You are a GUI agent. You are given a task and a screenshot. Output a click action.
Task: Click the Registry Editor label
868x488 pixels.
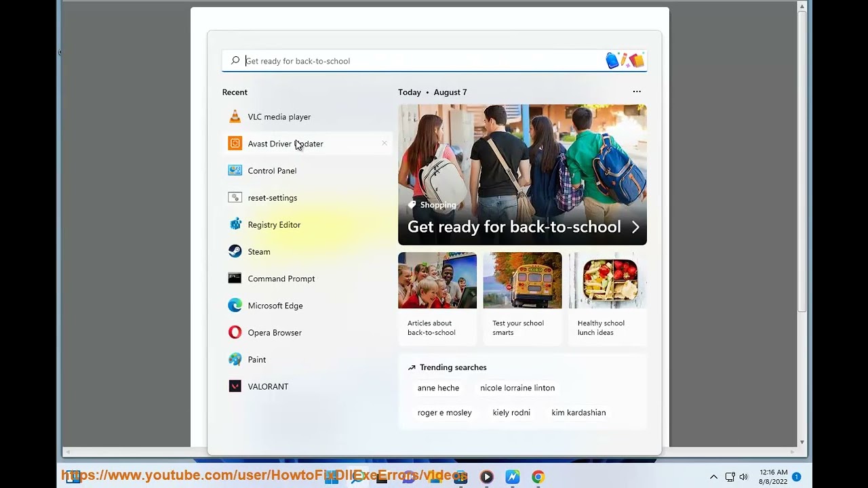274,225
